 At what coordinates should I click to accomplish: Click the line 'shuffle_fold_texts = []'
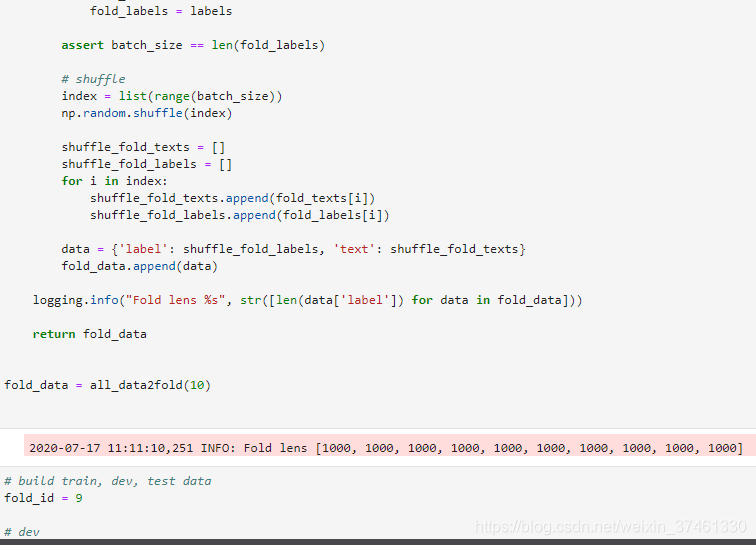[143, 147]
